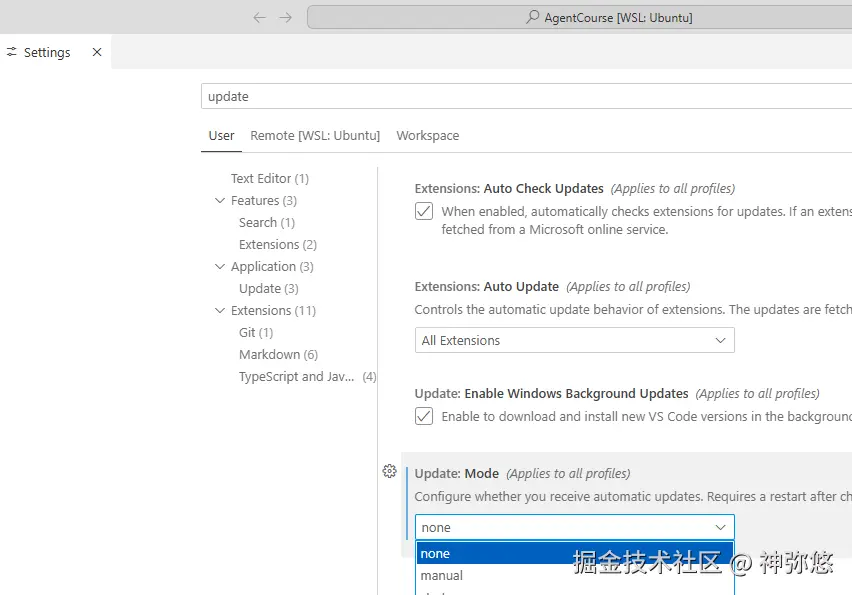Switch to the User settings tab
852x595 pixels.
tap(221, 136)
